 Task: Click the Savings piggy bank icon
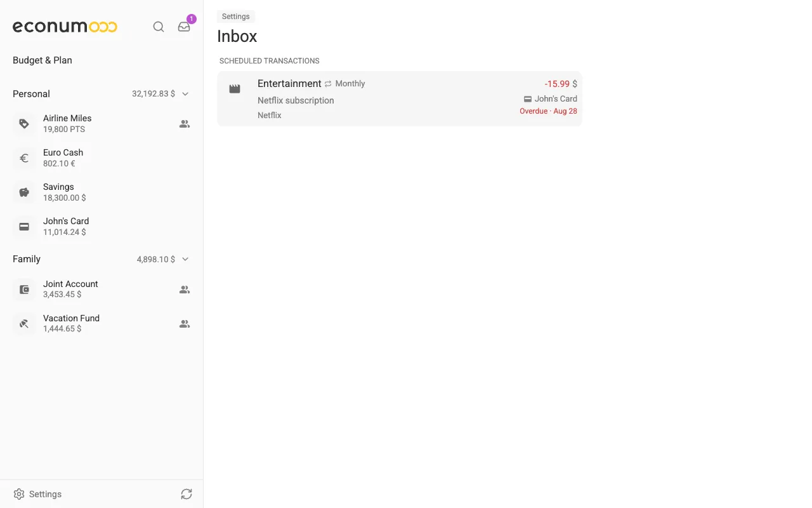[24, 192]
